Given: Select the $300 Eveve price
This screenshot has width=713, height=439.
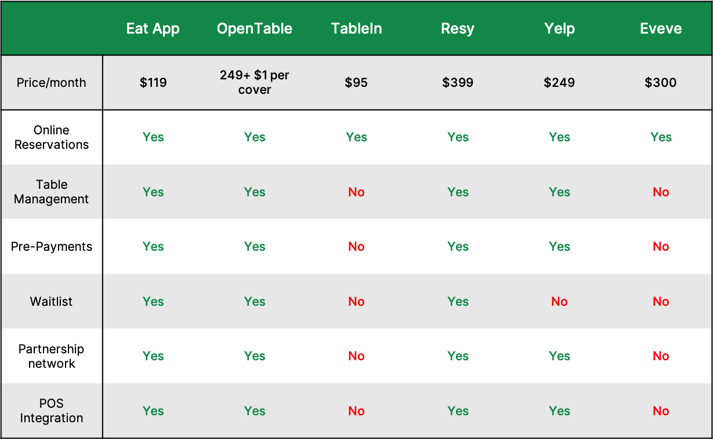Looking at the screenshot, I should 661,83.
